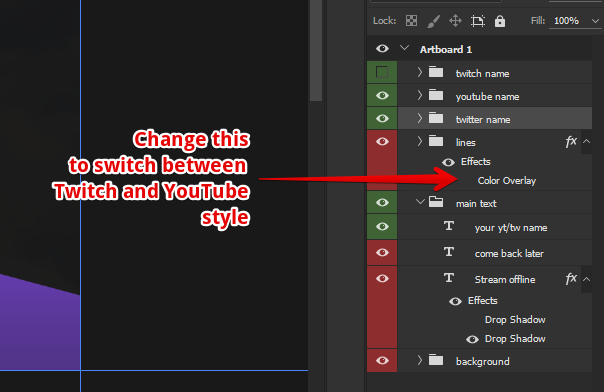
Task: Click the lock position move icon
Action: (x=455, y=20)
